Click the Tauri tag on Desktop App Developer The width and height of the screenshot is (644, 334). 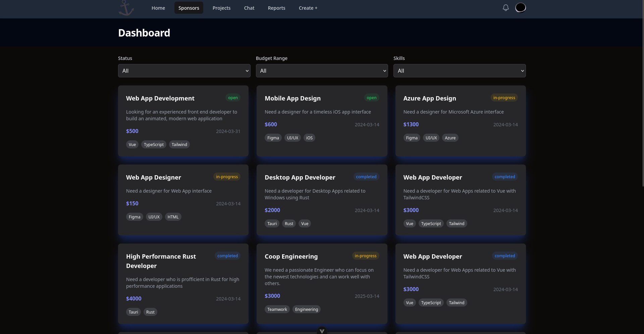click(x=272, y=224)
